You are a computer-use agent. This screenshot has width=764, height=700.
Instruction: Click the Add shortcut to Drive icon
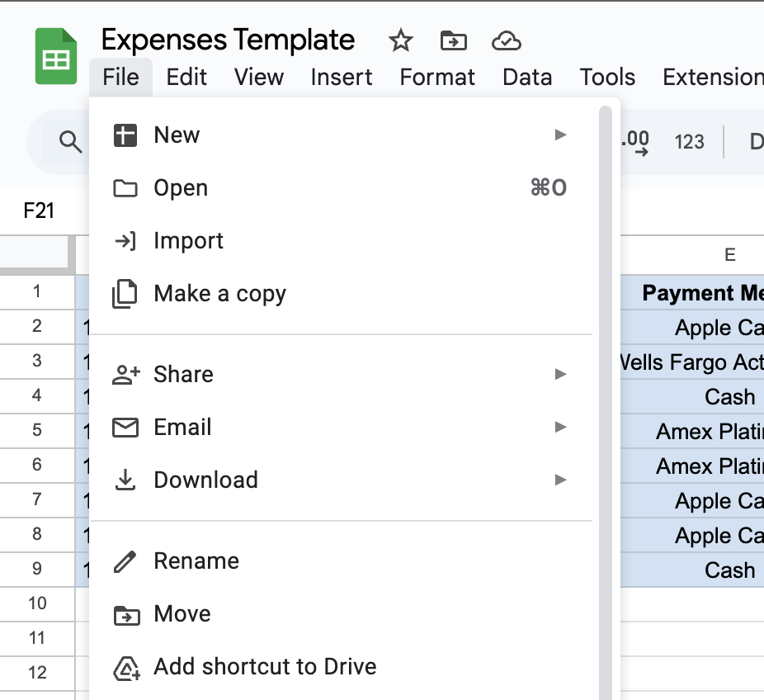[127, 668]
